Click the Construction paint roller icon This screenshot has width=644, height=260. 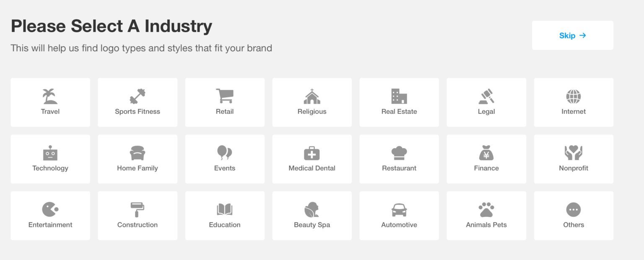coord(138,209)
